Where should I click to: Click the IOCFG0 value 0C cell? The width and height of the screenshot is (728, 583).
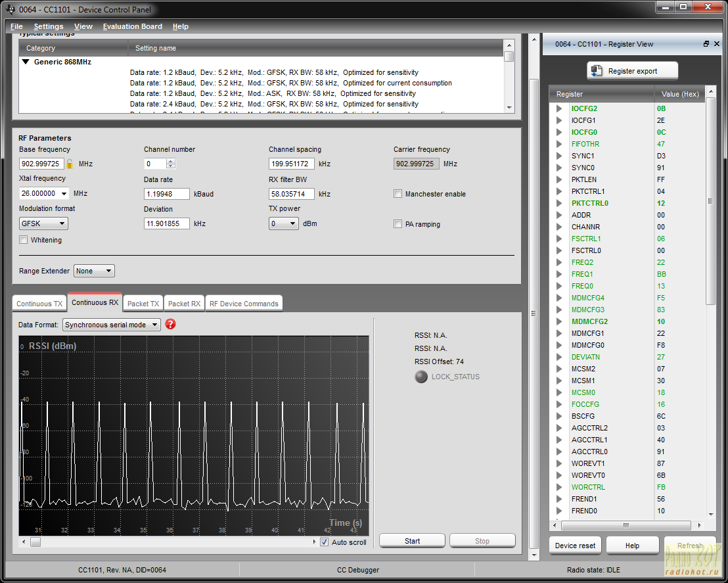coord(679,132)
